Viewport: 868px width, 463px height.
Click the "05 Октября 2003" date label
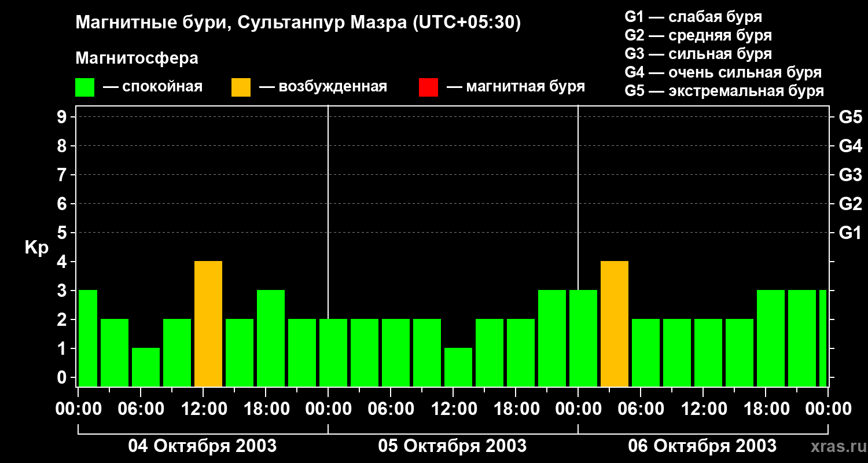453,446
